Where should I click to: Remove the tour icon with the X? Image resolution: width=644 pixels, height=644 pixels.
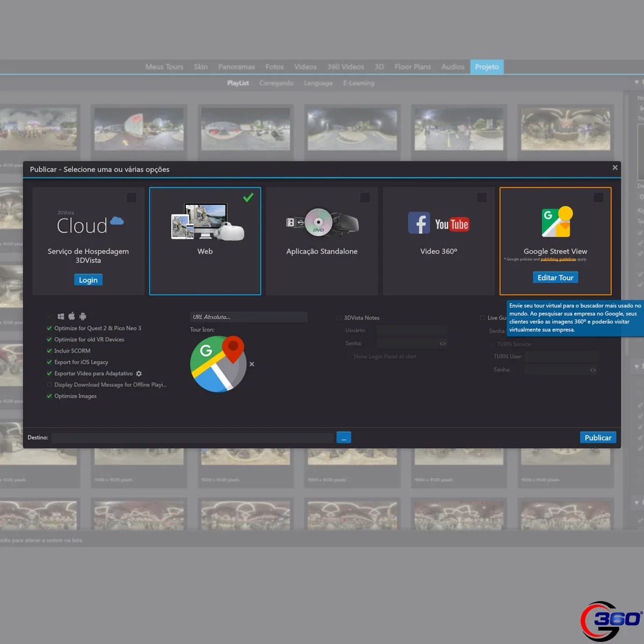(x=252, y=364)
